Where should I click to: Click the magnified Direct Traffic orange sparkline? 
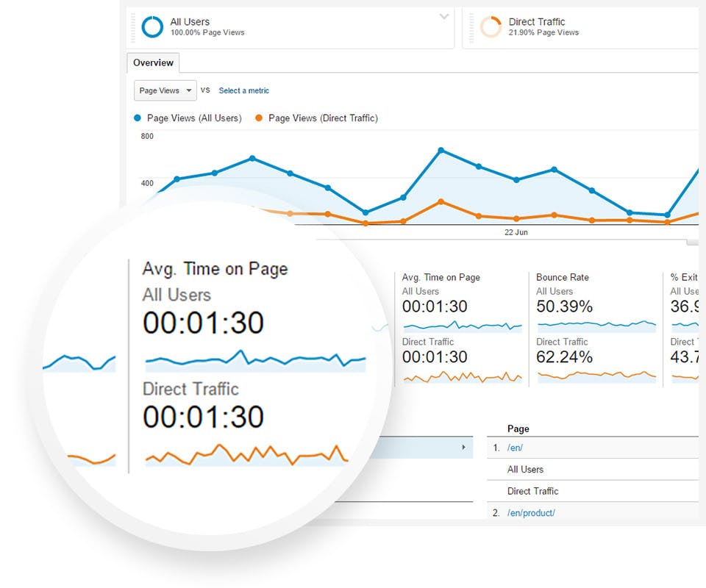[x=247, y=455]
